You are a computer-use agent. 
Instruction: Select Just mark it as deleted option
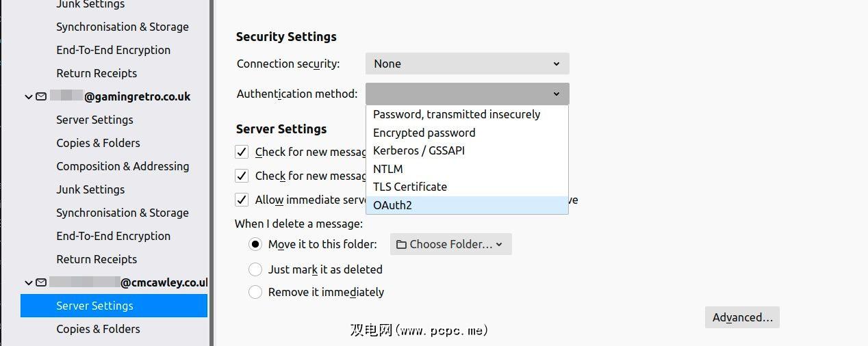[x=255, y=269]
